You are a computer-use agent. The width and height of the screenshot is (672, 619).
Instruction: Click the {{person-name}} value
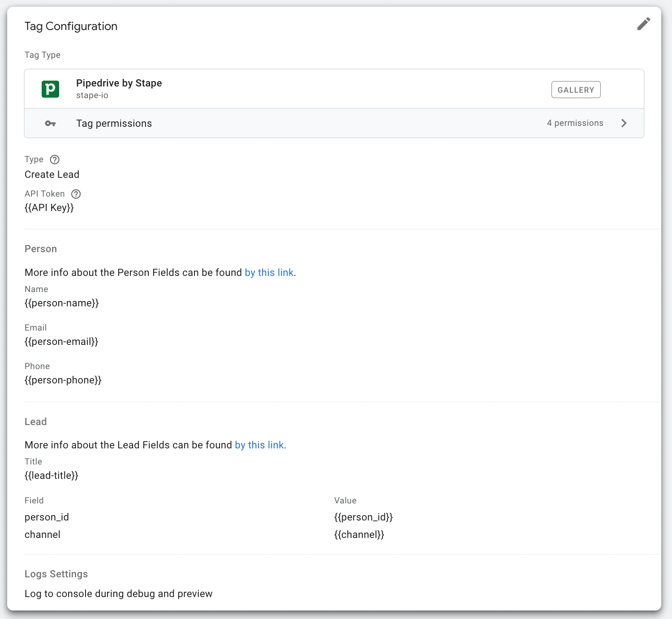62,303
